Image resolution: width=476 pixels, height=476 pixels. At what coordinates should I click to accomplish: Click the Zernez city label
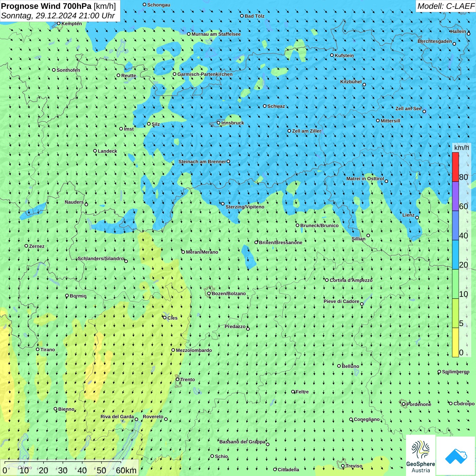coord(37,246)
